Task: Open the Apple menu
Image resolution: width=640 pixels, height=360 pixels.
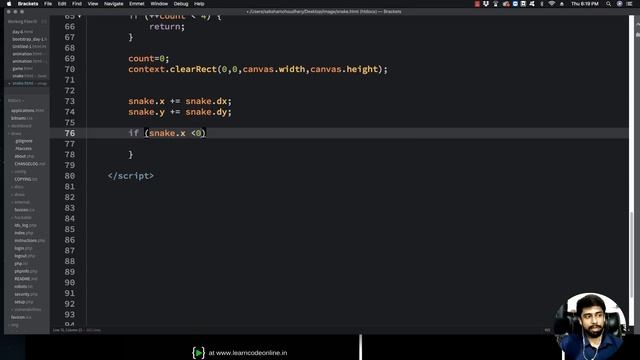Action: 9,4
